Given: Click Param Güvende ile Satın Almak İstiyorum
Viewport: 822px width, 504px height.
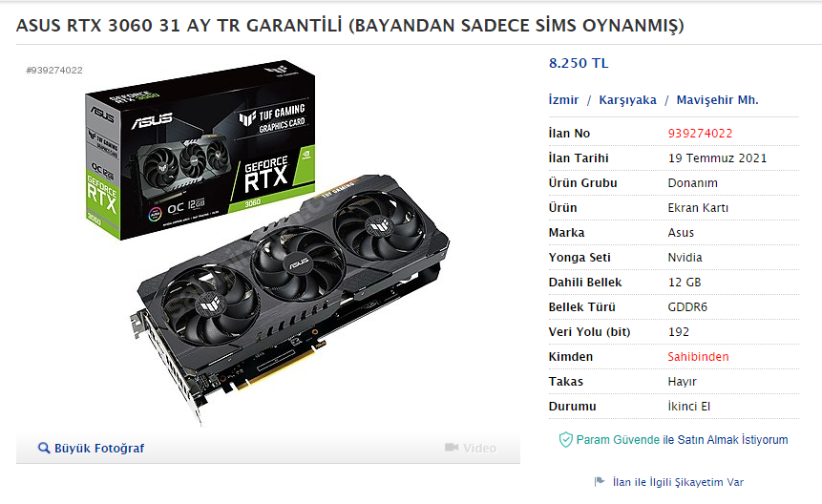Looking at the screenshot, I should (682, 439).
